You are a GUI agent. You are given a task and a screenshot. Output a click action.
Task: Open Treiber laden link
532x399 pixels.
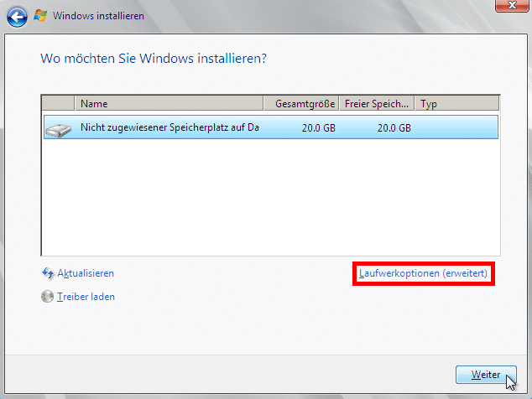(86, 297)
